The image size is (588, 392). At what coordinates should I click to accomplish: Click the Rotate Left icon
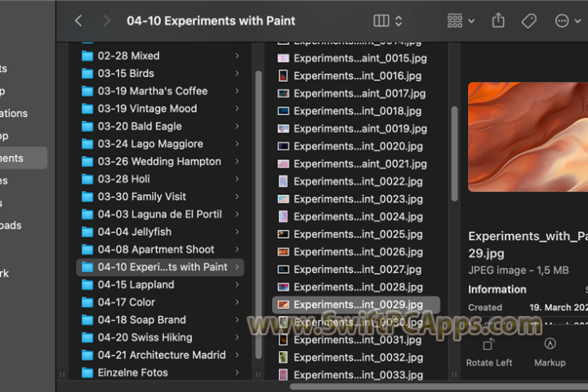488,344
